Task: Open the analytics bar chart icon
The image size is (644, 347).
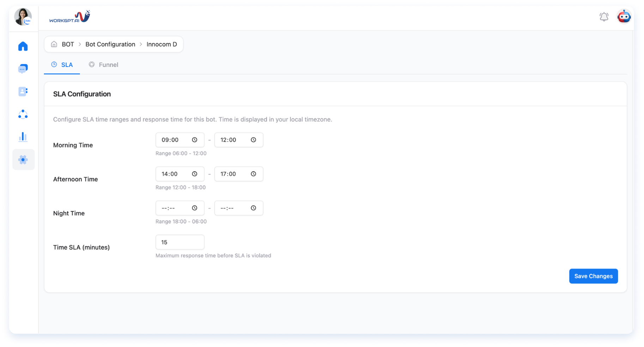Action: (23, 137)
